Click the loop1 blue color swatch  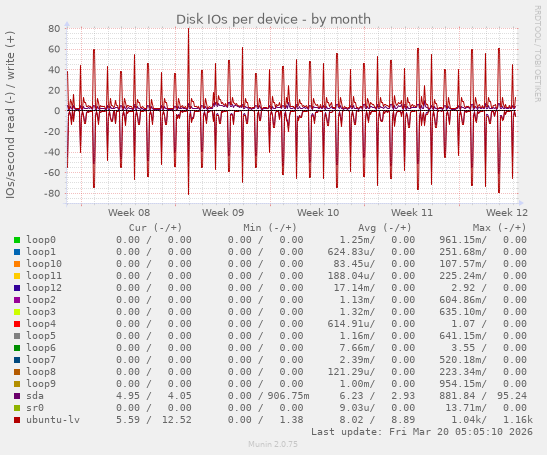[x=17, y=252]
